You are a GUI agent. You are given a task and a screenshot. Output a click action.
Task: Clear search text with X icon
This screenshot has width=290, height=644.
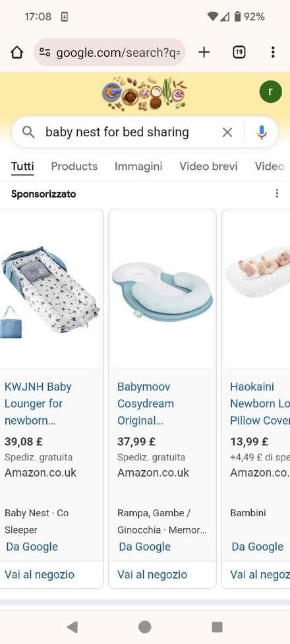[227, 132]
